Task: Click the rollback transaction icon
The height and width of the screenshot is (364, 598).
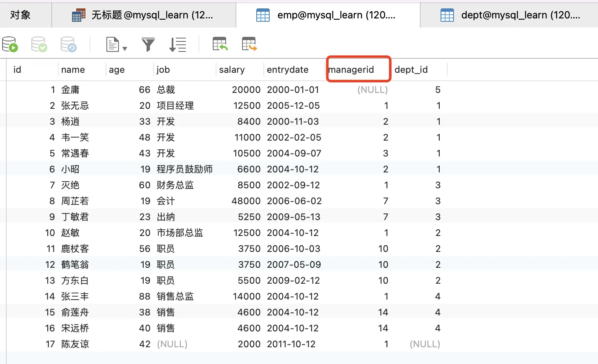Action: [x=68, y=44]
